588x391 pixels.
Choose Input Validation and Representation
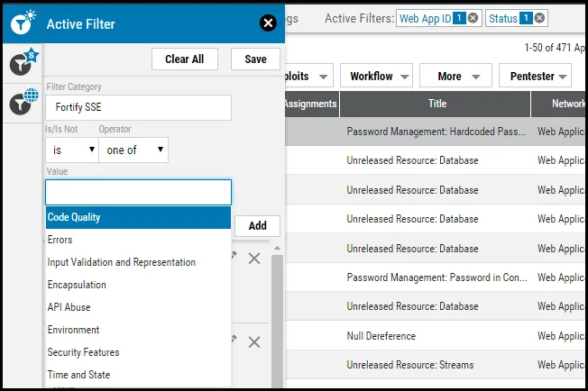click(138, 262)
